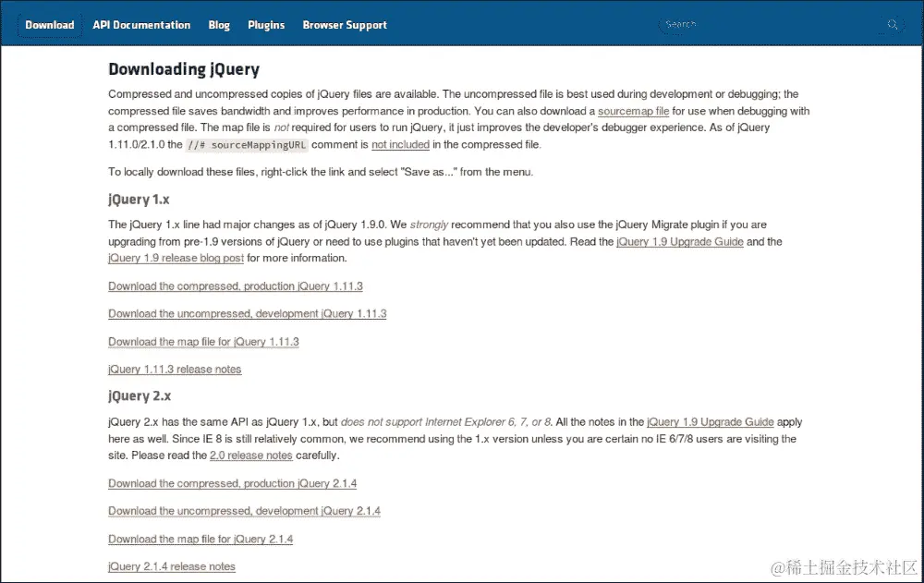Screen dimensions: 924x583
Task: Download the map file for jQuery 2.1.4
Action: click(201, 539)
